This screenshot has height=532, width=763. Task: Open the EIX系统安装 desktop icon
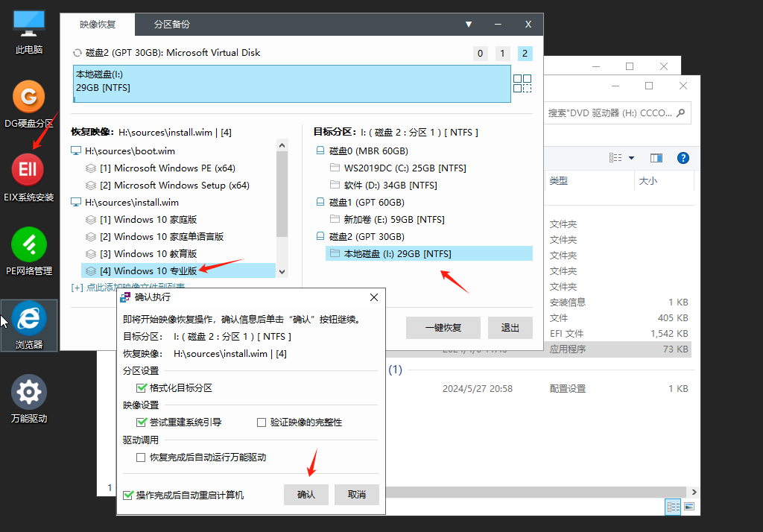pos(29,177)
